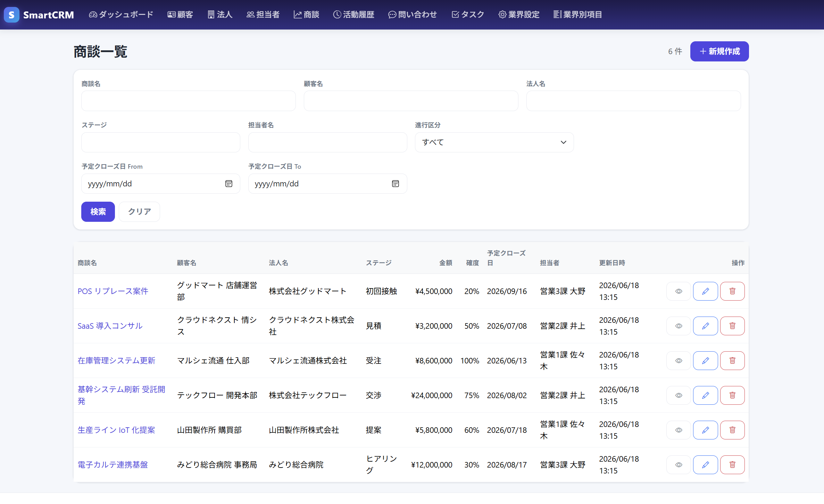Focus the 顧客名 search field
Image resolution: width=824 pixels, height=504 pixels.
411,101
